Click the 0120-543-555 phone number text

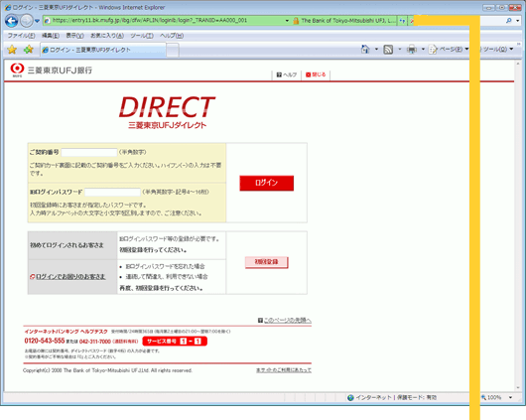45,341
